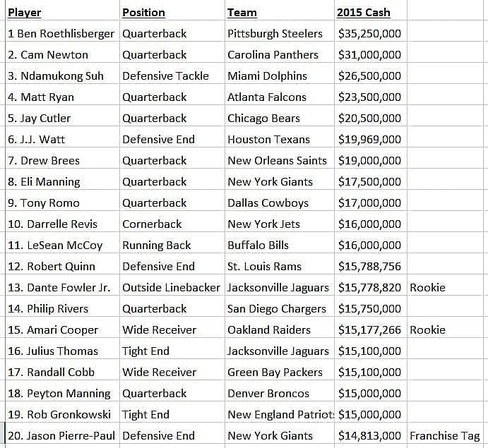The width and height of the screenshot is (488, 448).
Task: Click the $15,788,756 cash cell
Action: coord(369,266)
